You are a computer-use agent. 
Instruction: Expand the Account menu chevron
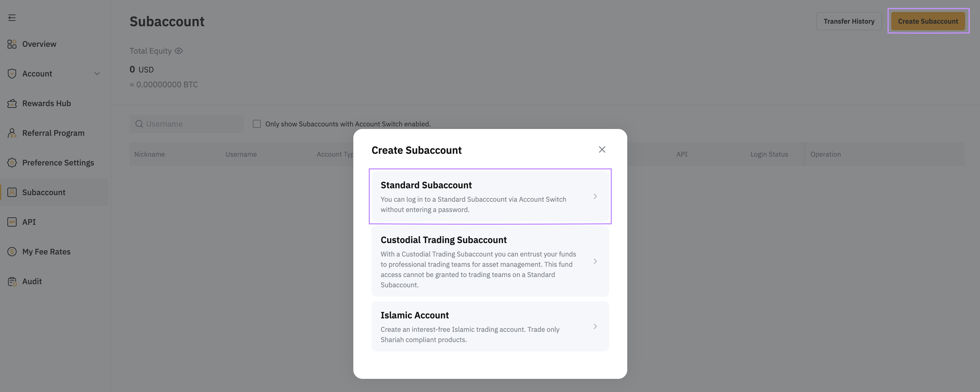[97, 74]
